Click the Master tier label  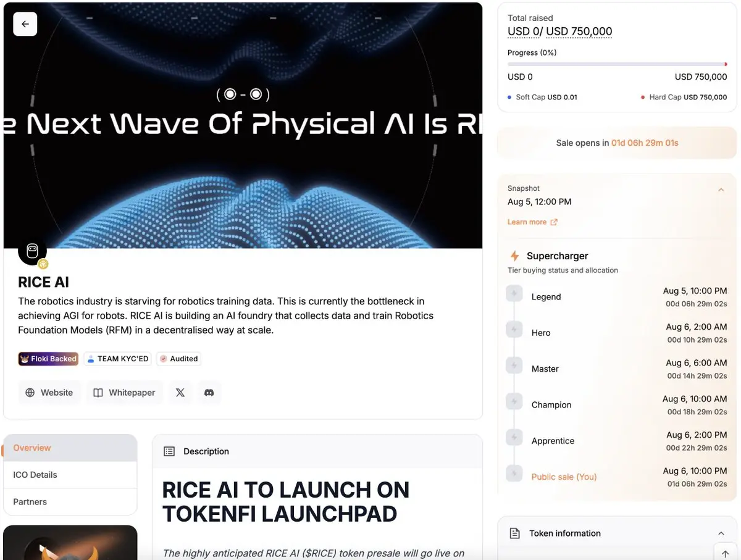545,369
